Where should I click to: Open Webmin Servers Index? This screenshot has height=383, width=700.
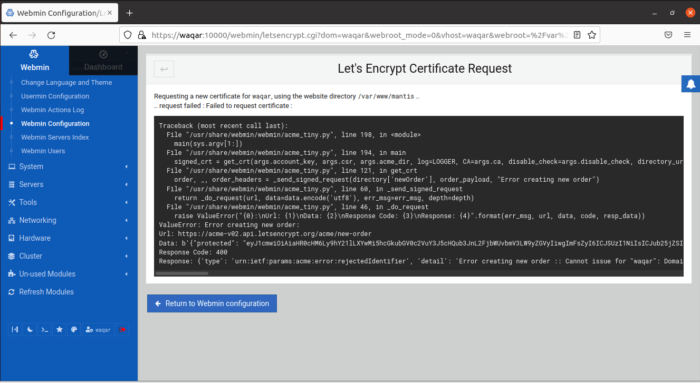[x=54, y=137]
